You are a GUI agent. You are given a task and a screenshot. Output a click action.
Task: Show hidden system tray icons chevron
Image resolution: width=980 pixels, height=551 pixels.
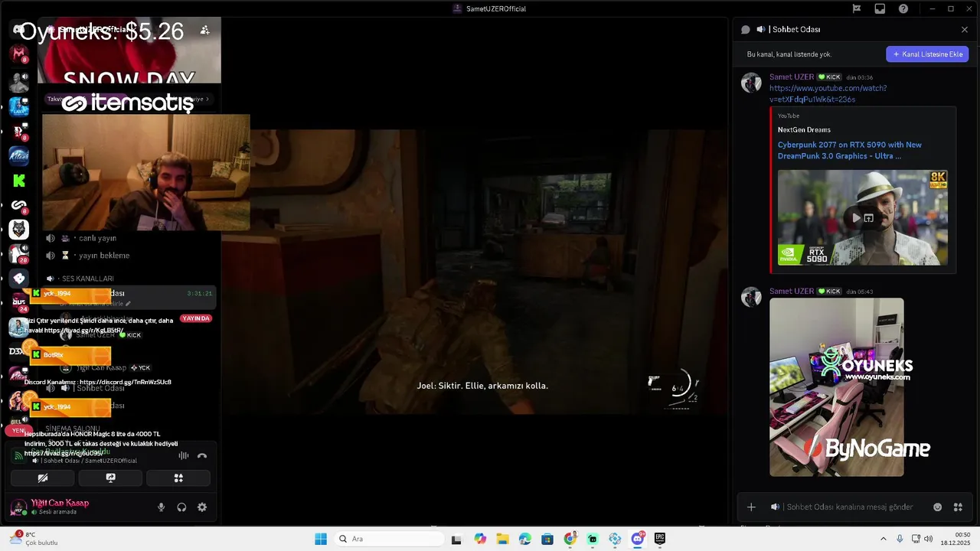883,539
